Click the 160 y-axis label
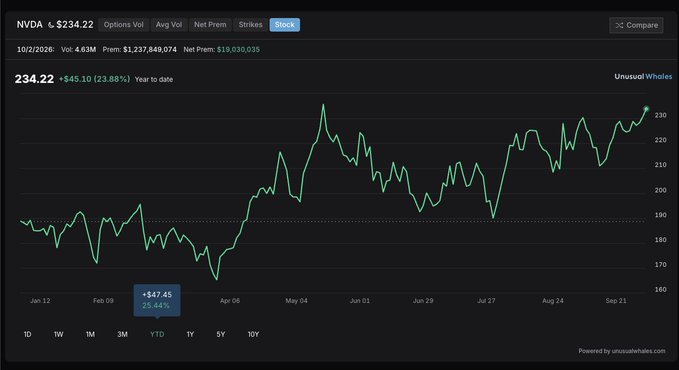The height and width of the screenshot is (370, 679). tap(660, 289)
